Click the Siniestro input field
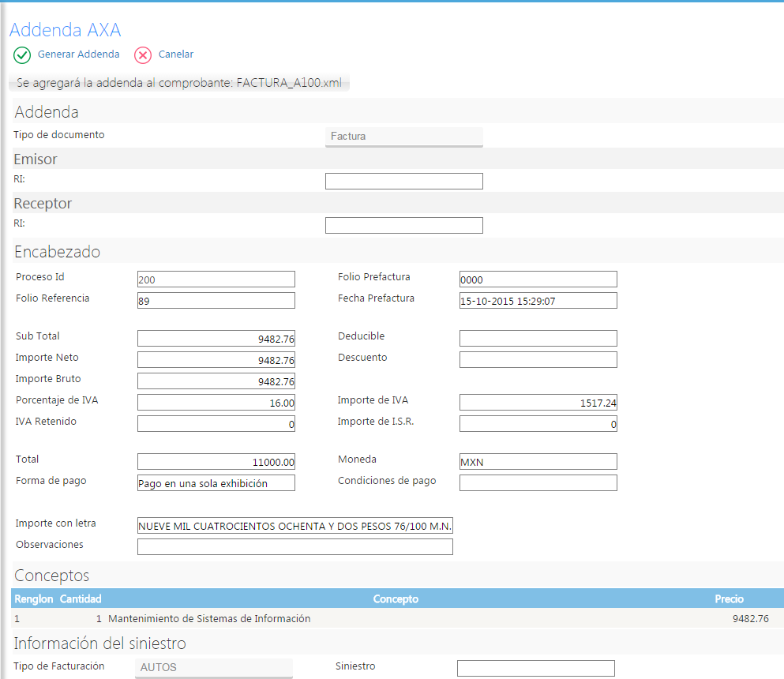This screenshot has width=784, height=679. (535, 669)
